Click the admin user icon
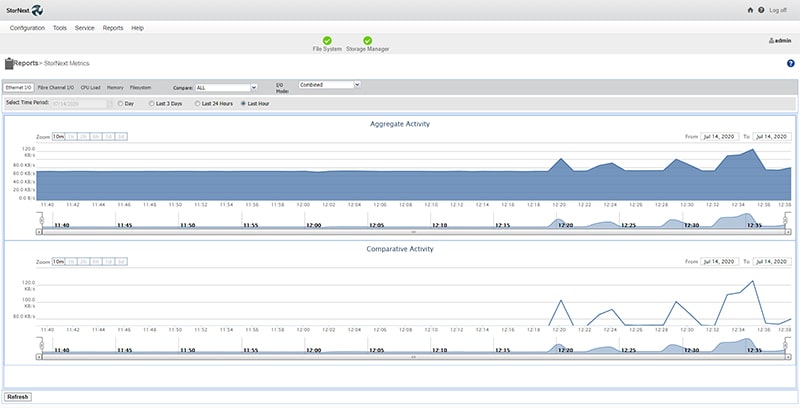Viewport: 800px width, 408px height. click(770, 40)
